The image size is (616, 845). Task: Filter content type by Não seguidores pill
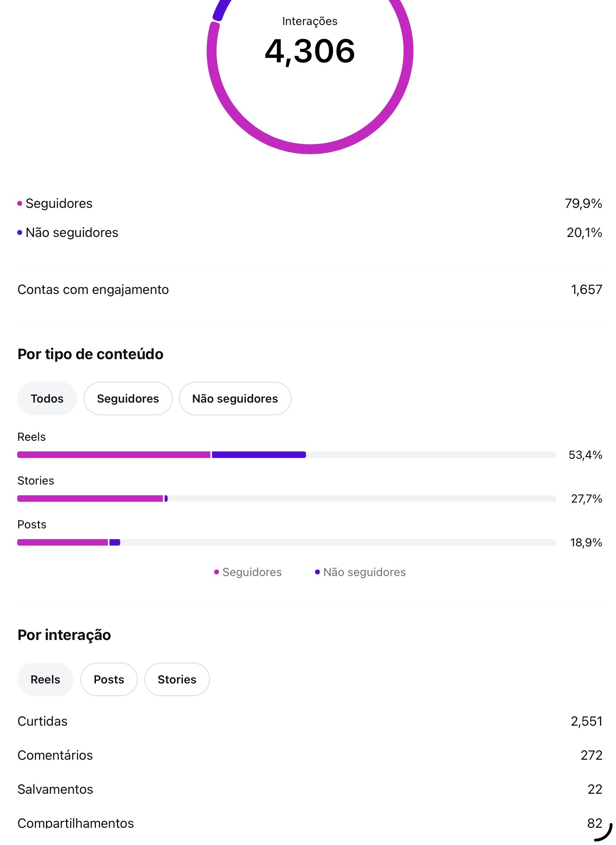235,399
